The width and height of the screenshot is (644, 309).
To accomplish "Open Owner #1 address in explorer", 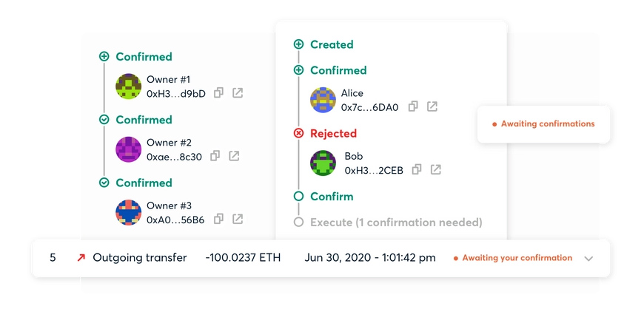I will (x=238, y=92).
